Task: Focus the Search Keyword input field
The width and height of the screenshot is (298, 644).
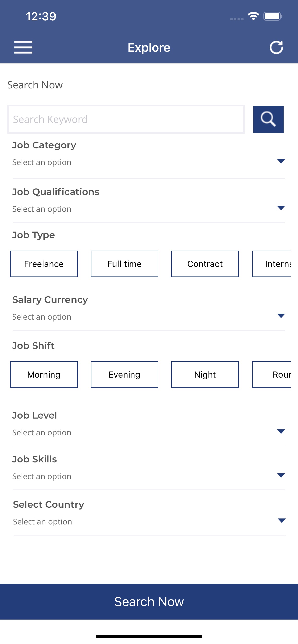Action: pos(126,119)
